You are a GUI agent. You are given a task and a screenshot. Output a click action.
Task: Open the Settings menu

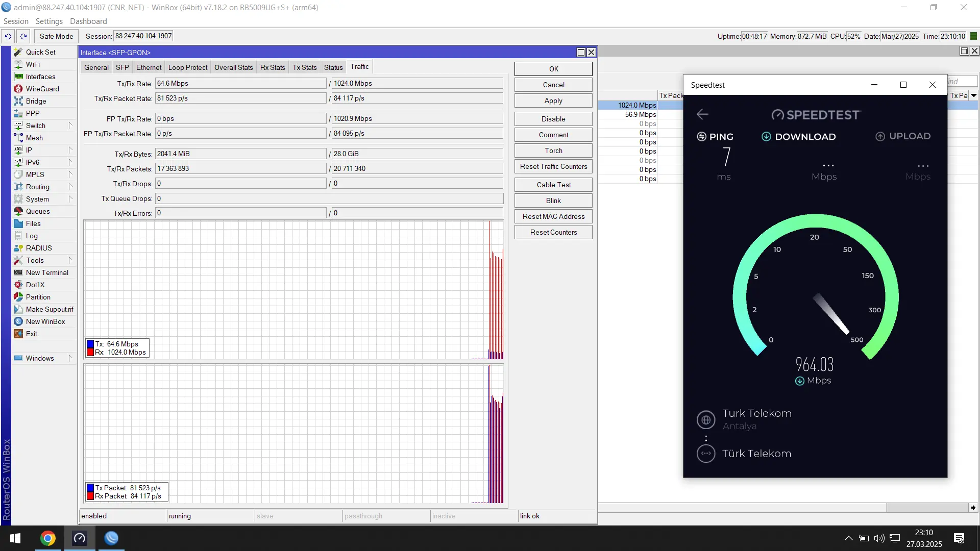[x=49, y=21]
